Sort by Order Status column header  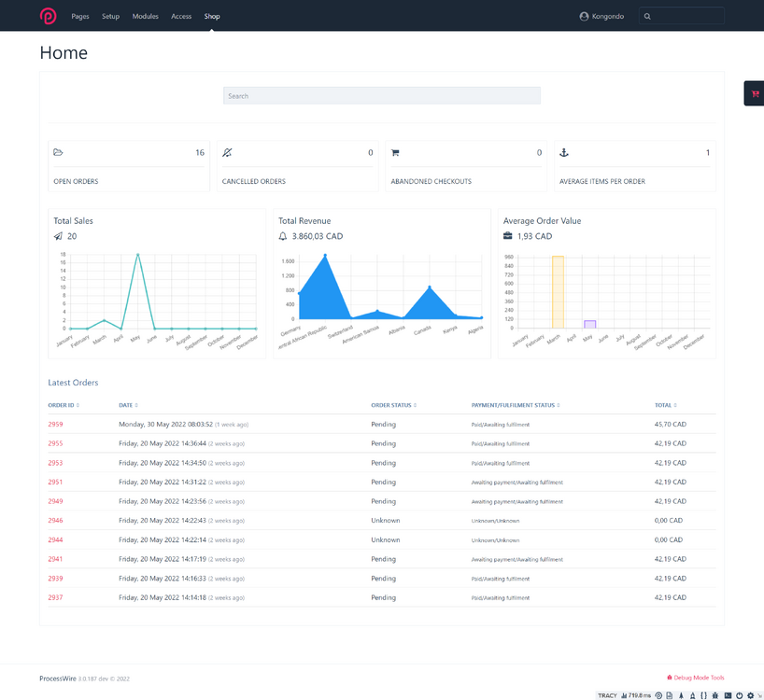(392, 405)
